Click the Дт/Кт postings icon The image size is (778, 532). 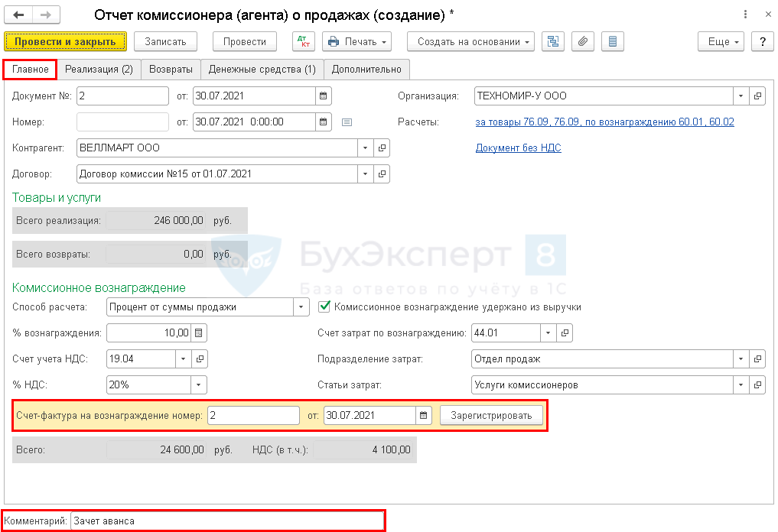[x=304, y=41]
